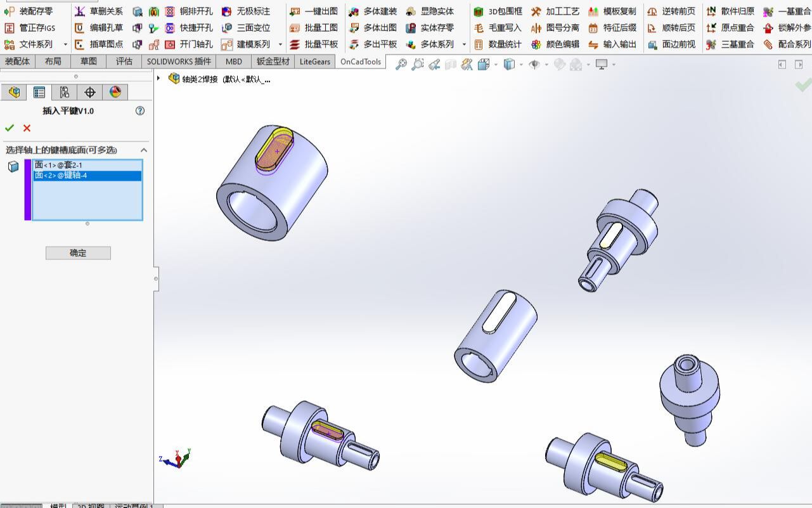Toggle the 显隐实体 visibility tool
Image resolution: width=812 pixels, height=508 pixels.
[x=430, y=11]
